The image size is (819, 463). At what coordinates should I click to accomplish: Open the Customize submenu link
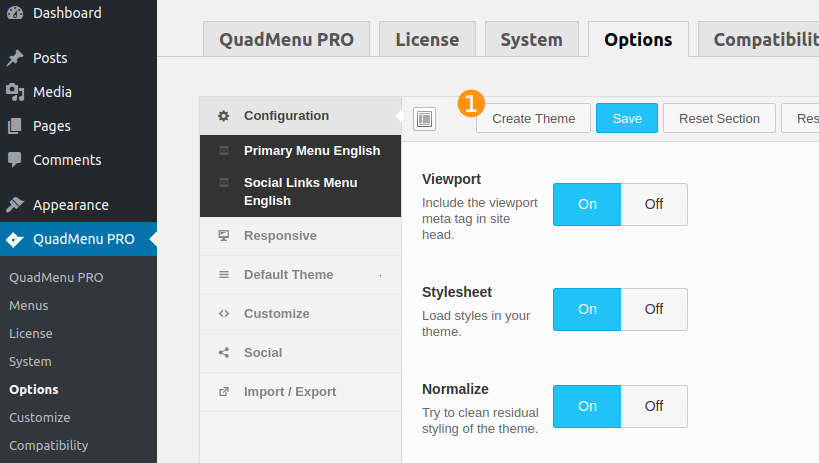coord(40,418)
